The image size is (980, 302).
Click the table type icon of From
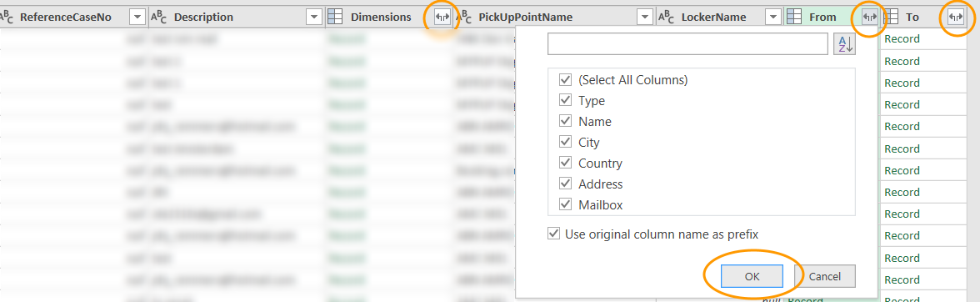[x=793, y=18]
